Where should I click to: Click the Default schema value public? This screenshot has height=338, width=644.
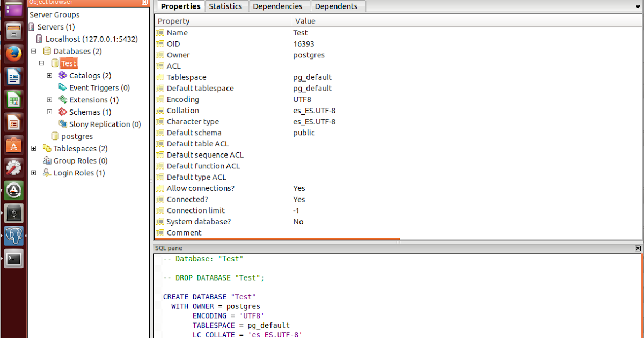pos(304,133)
